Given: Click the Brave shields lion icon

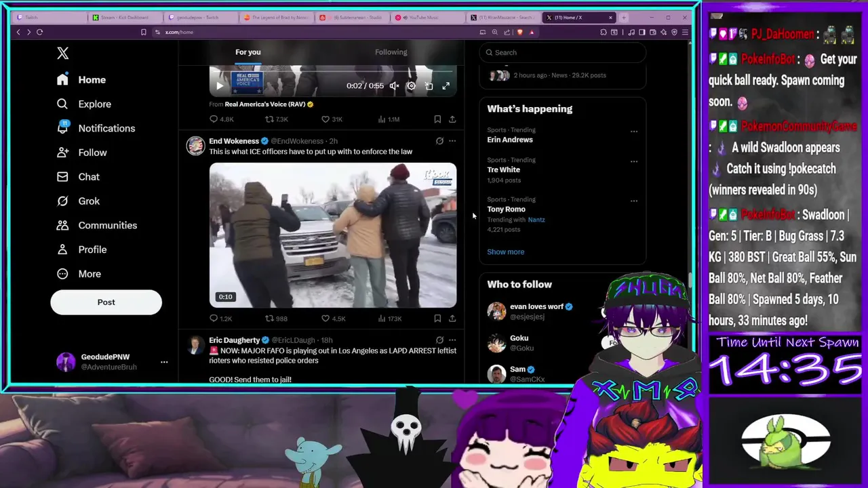Looking at the screenshot, I should pos(520,32).
